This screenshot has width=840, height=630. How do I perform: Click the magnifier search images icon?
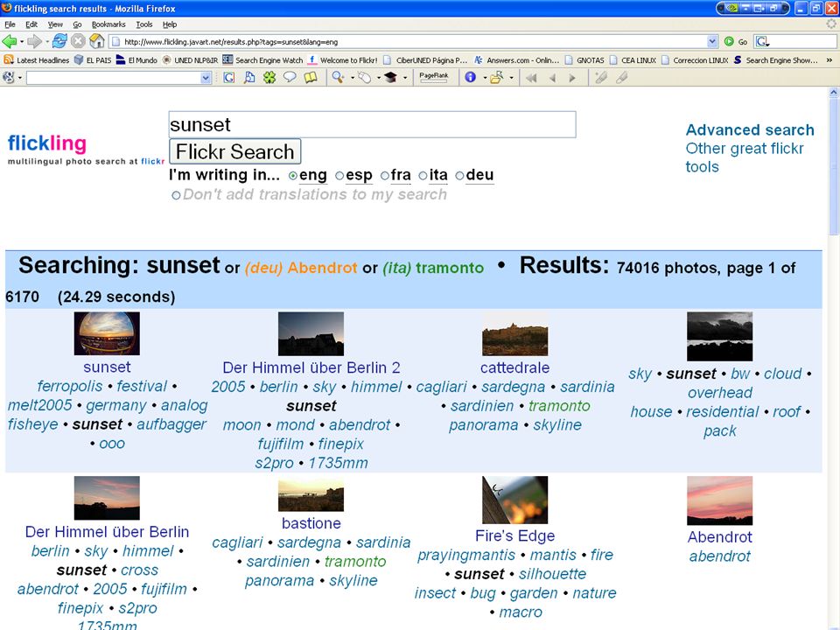tap(338, 78)
